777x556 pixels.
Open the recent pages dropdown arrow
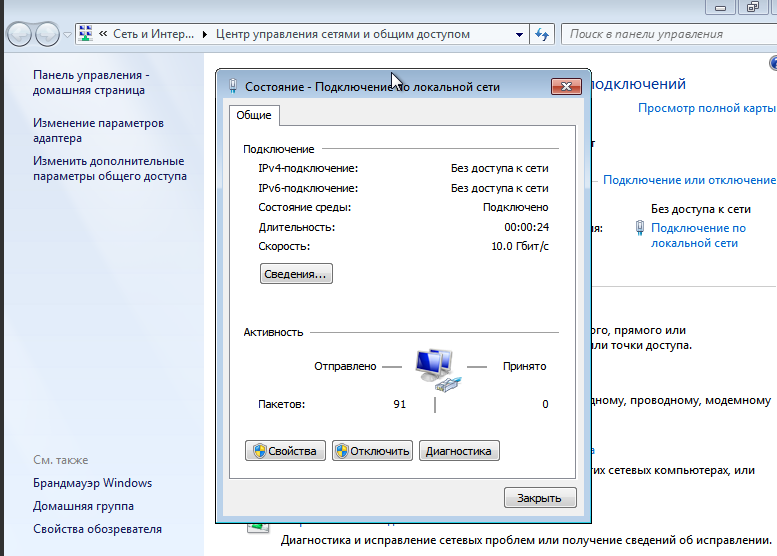tap(67, 35)
